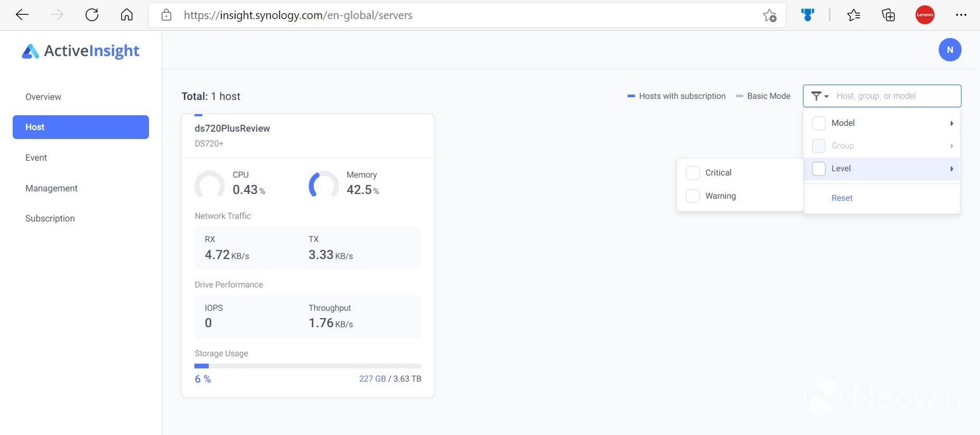Image resolution: width=980 pixels, height=435 pixels.
Task: Click the Basic Mode legend
Action: point(763,96)
